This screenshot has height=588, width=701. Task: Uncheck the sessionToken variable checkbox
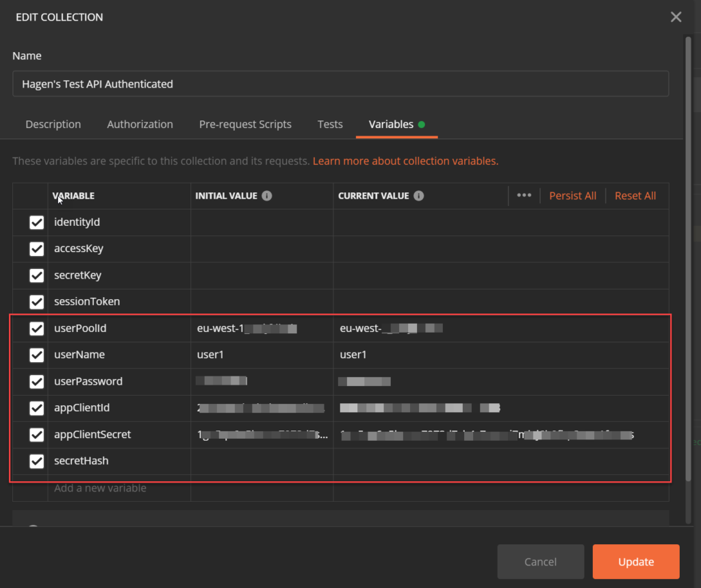37,302
